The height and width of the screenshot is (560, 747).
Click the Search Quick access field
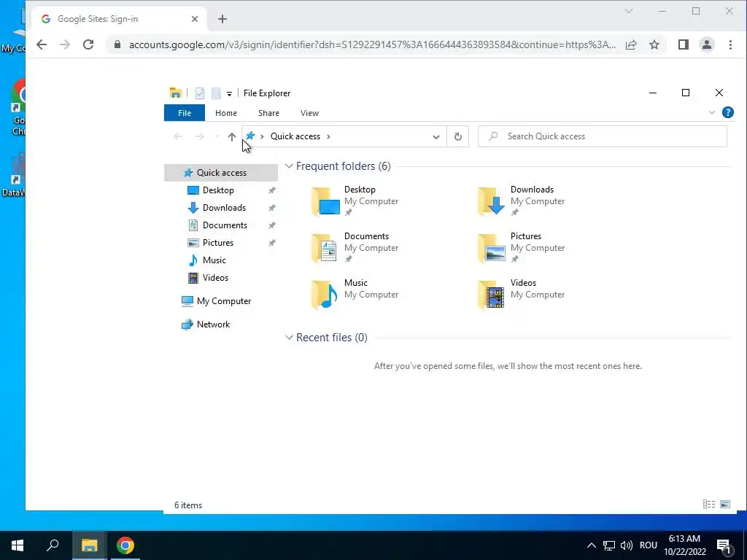602,136
